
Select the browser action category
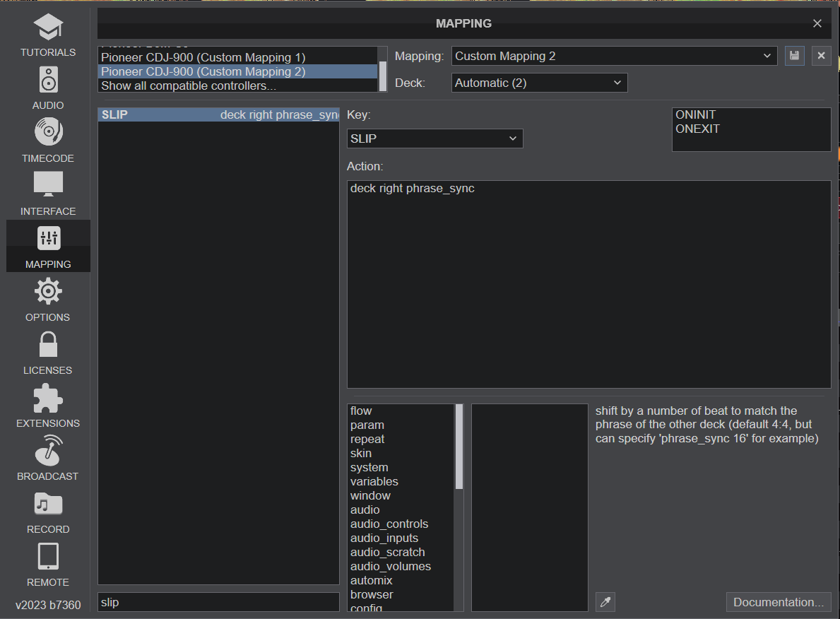click(x=401, y=594)
